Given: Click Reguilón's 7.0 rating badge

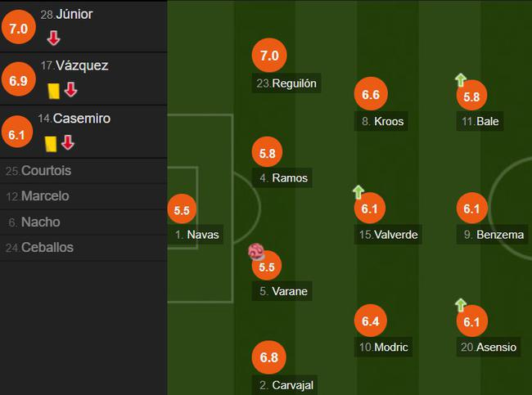Looking at the screenshot, I should click(269, 56).
